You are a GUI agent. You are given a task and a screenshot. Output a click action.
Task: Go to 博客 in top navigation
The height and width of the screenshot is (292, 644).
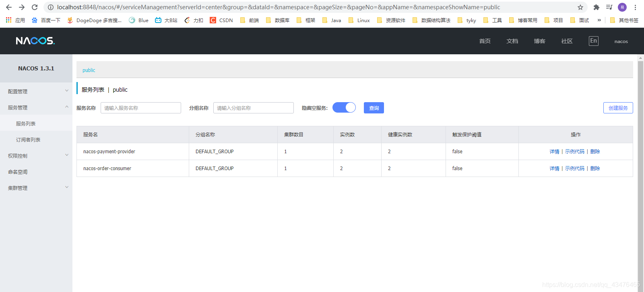[540, 41]
